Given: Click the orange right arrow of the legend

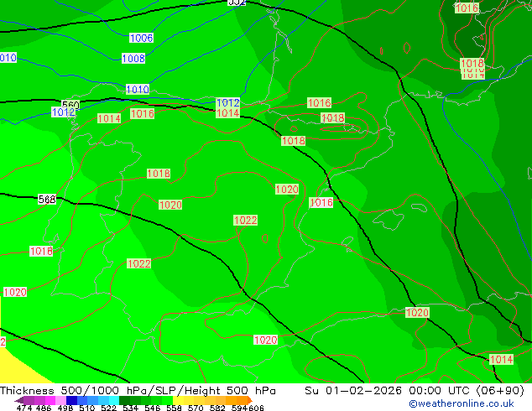Looking at the screenshot, I should (250, 400).
